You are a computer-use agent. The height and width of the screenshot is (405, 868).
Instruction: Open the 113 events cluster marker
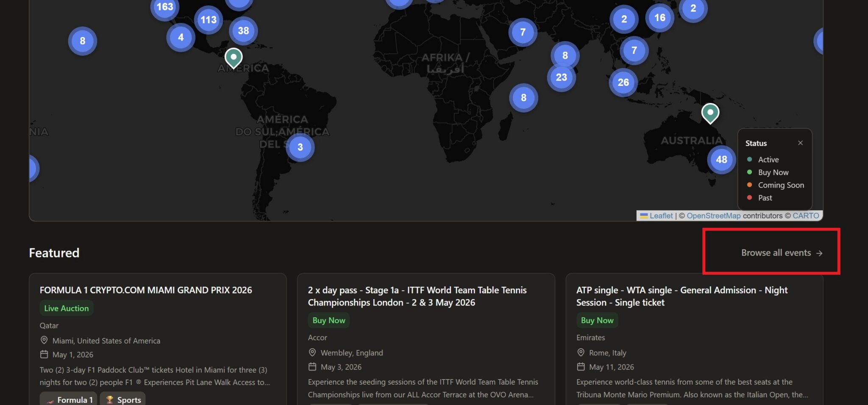208,20
